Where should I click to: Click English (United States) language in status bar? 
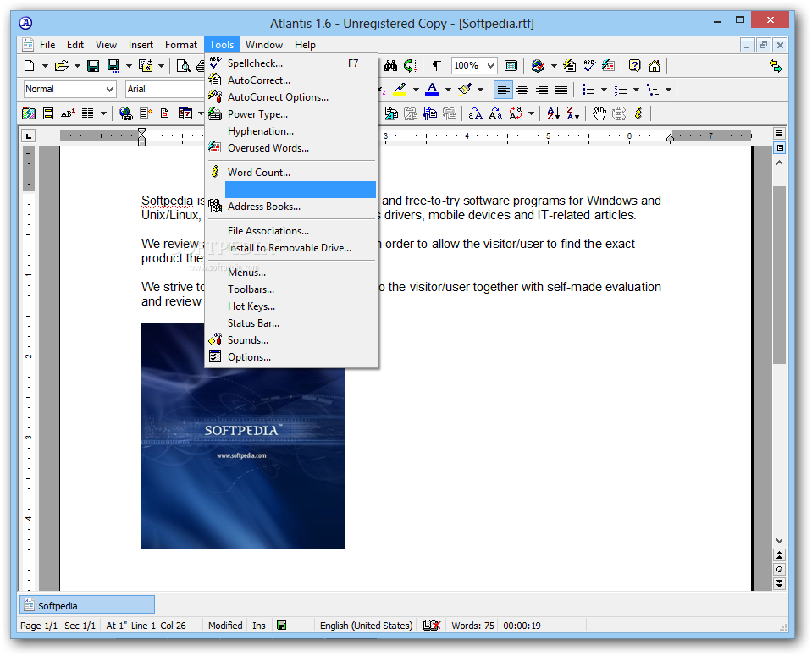point(366,626)
